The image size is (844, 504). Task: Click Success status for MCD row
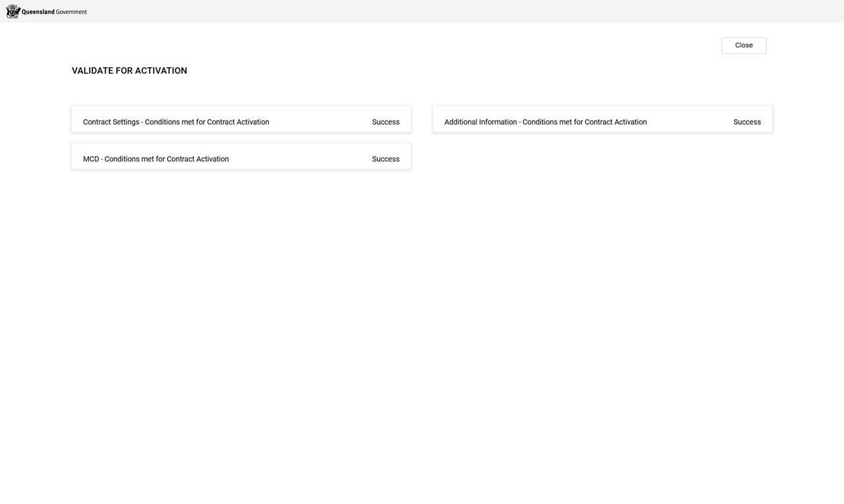pos(386,159)
